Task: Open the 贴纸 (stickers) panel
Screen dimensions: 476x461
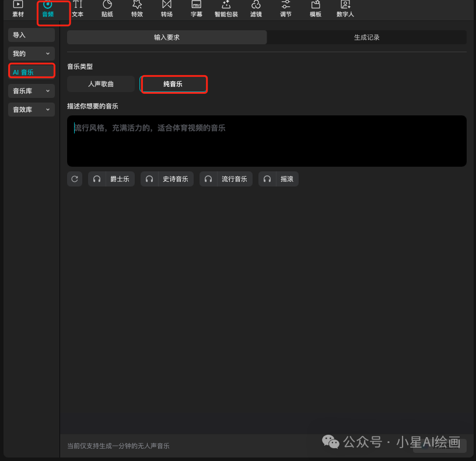Action: pos(107,9)
